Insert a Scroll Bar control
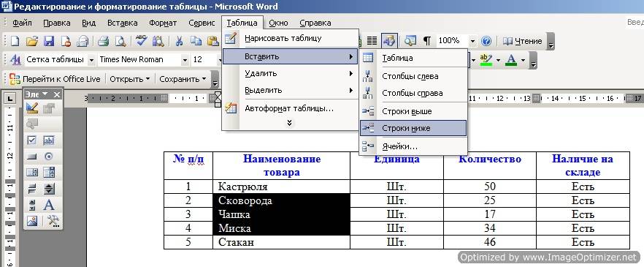Image resolution: width=644 pixels, height=267 pixels. (32, 205)
